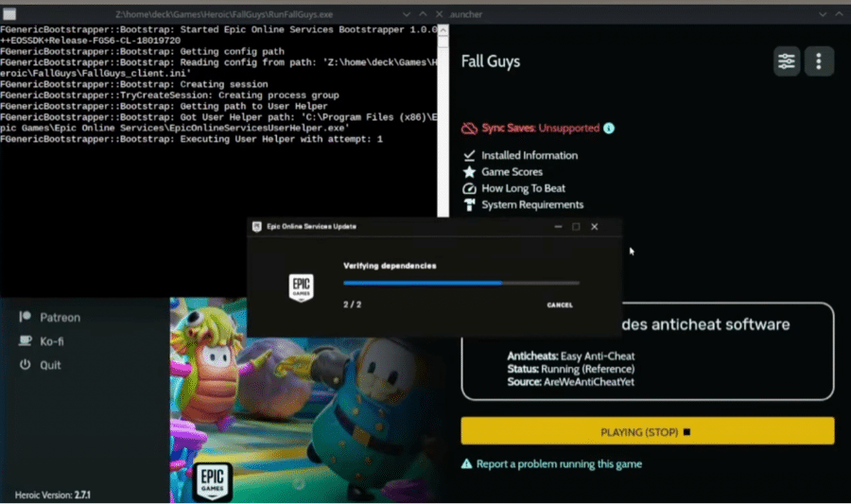Viewport: 851px width, 504px height.
Task: Click the console window menu icon
Action: click(x=9, y=14)
